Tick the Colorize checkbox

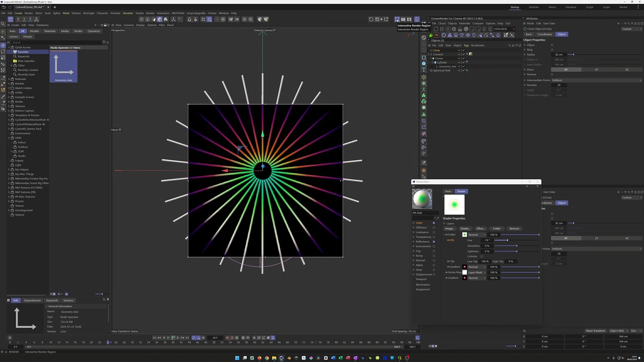[x=482, y=256]
